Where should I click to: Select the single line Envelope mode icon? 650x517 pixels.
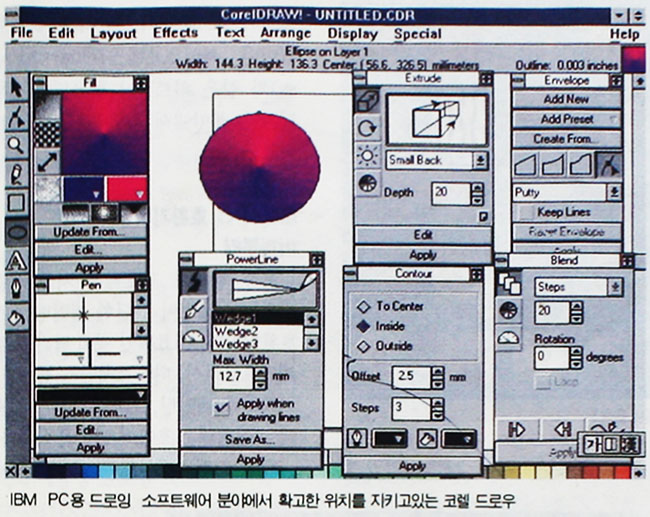(526, 165)
